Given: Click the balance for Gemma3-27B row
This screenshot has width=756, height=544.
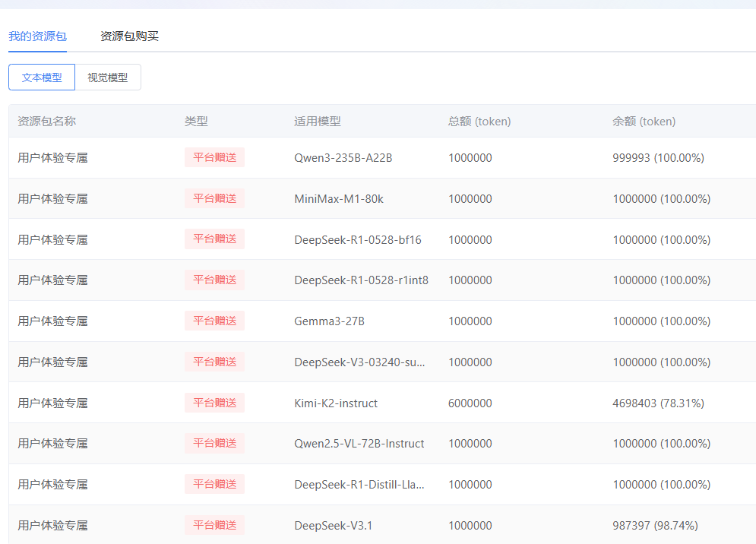Looking at the screenshot, I should (662, 321).
